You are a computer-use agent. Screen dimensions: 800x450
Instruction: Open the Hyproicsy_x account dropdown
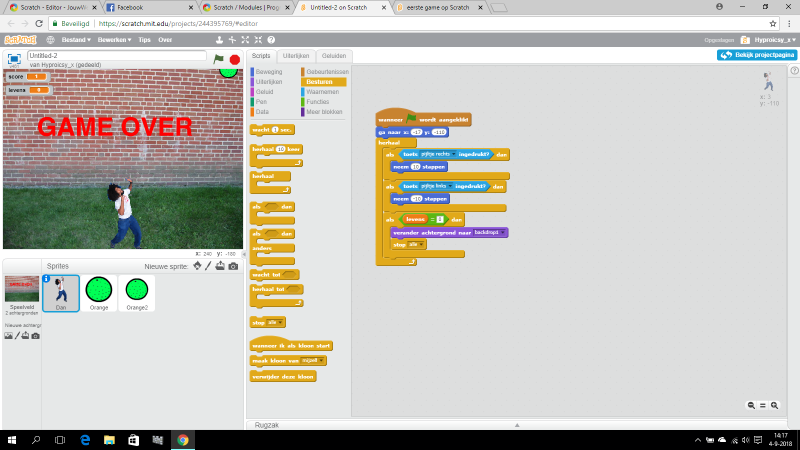[x=774, y=40]
